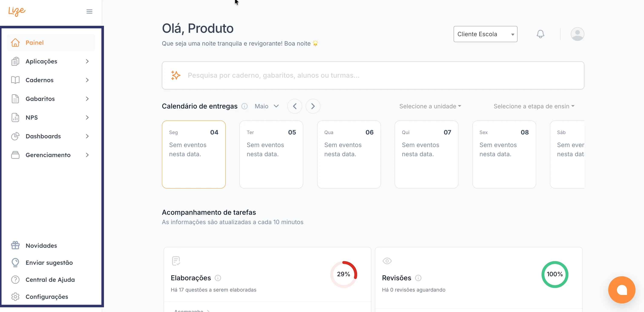
Task: Click the Gabaritos document icon
Action: pos(15,99)
